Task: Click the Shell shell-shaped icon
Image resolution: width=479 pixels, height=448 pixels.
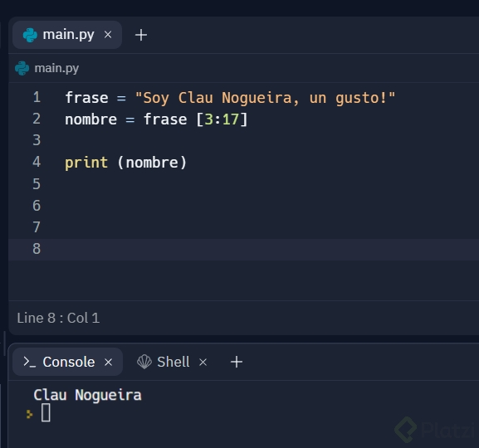Action: (x=144, y=362)
